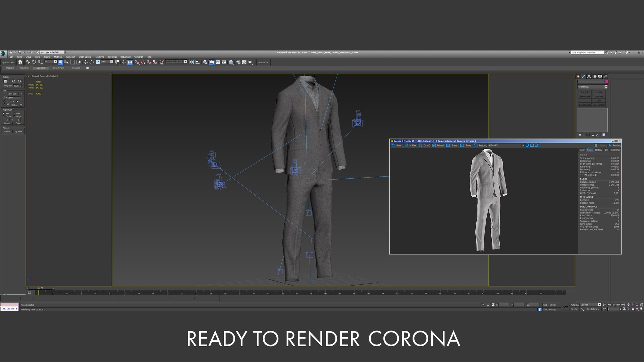Toggle Angle Snap icon
This screenshot has height=362, width=644.
(x=143, y=62)
